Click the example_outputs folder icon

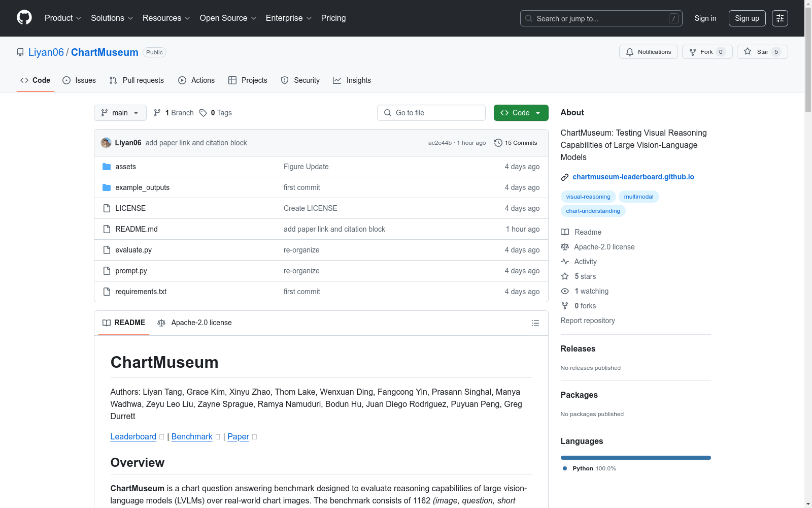click(107, 187)
